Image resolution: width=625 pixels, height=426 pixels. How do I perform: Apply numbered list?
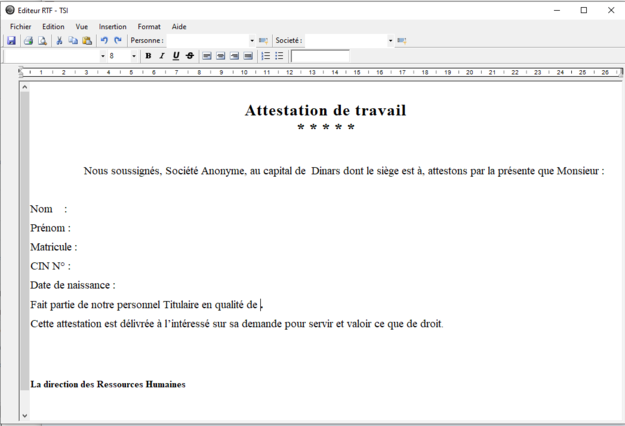point(265,56)
